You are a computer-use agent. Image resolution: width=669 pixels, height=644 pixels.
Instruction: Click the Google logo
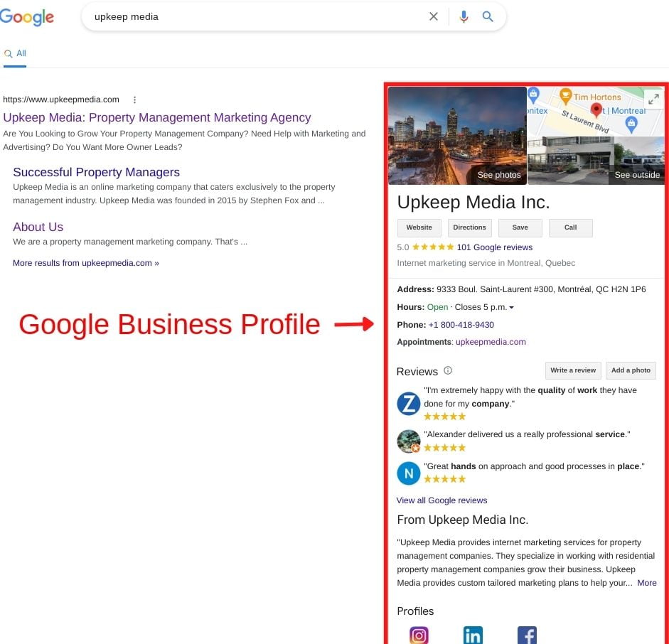click(x=27, y=17)
